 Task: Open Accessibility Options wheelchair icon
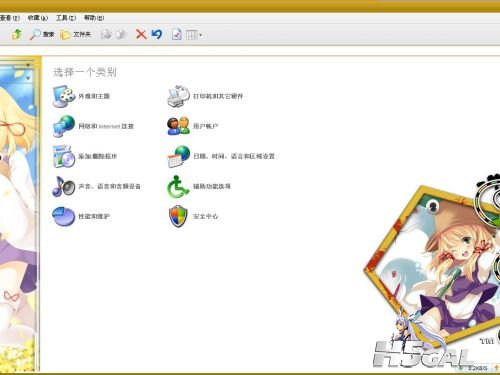(x=178, y=186)
